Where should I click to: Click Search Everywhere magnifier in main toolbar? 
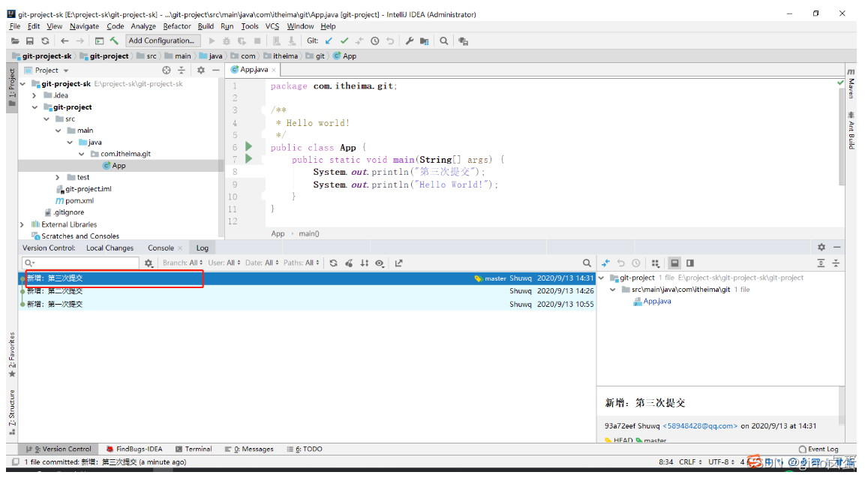tap(444, 41)
